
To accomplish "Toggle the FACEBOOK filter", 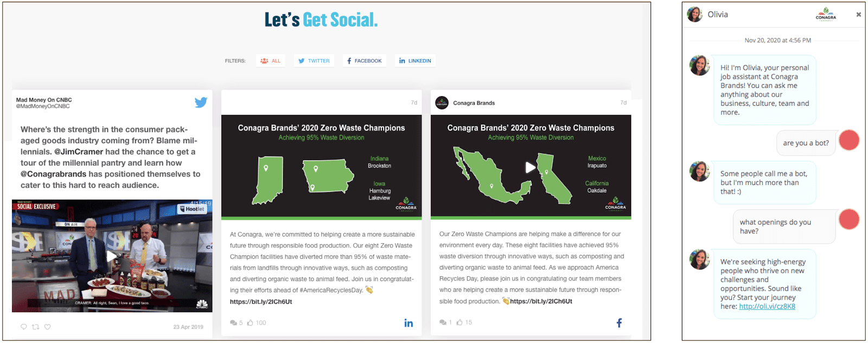I will point(364,60).
